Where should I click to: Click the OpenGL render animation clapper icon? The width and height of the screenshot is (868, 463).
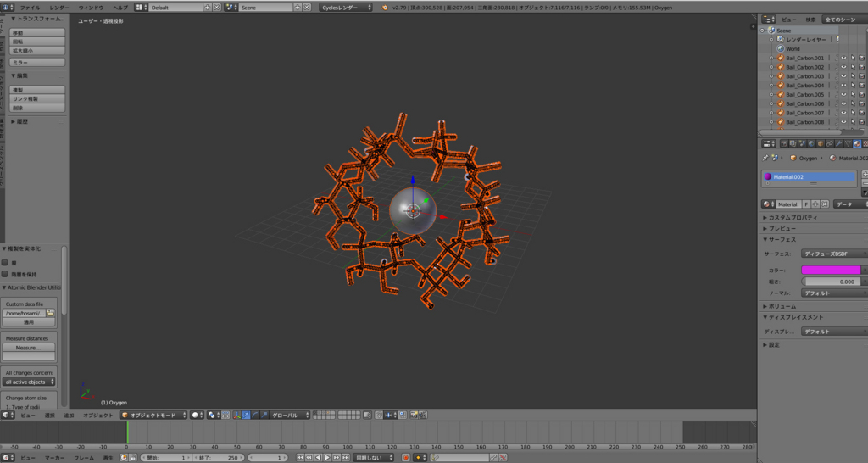coord(422,415)
